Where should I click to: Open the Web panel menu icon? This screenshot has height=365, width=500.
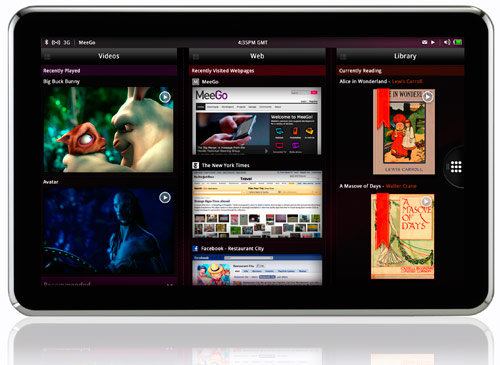click(196, 57)
